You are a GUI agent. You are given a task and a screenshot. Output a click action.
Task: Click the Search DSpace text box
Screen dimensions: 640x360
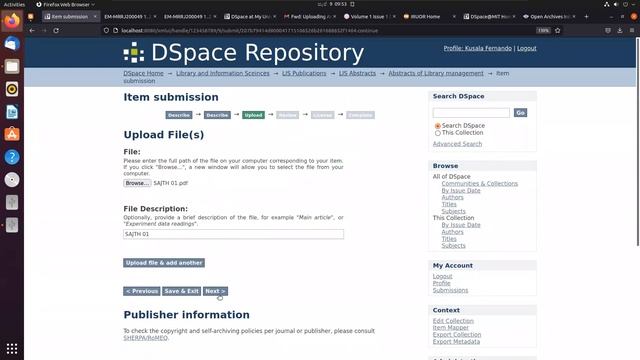471,113
